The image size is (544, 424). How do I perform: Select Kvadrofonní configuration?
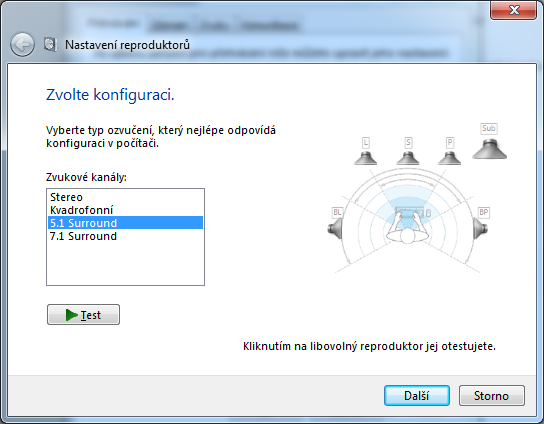125,210
